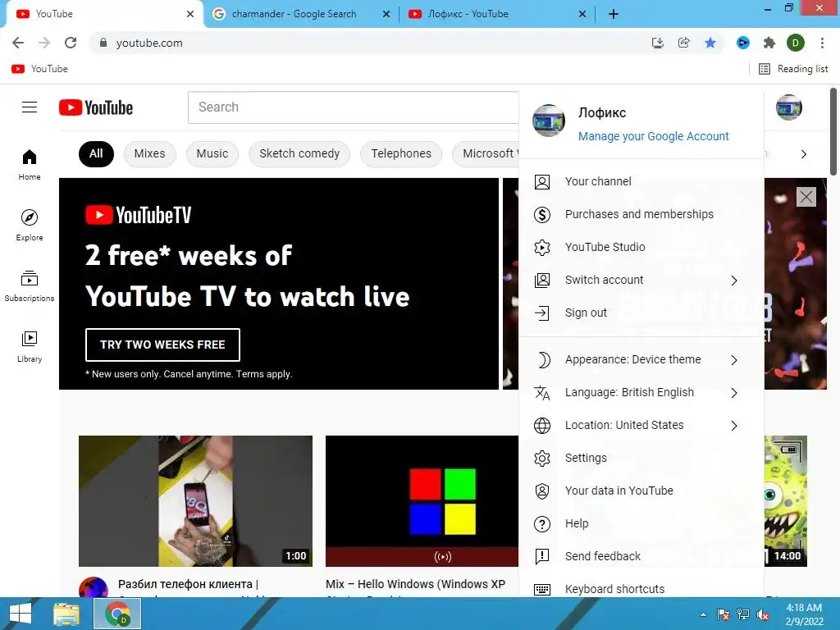The width and height of the screenshot is (840, 630).
Task: Click the blue extension icon in toolbar
Action: [743, 43]
